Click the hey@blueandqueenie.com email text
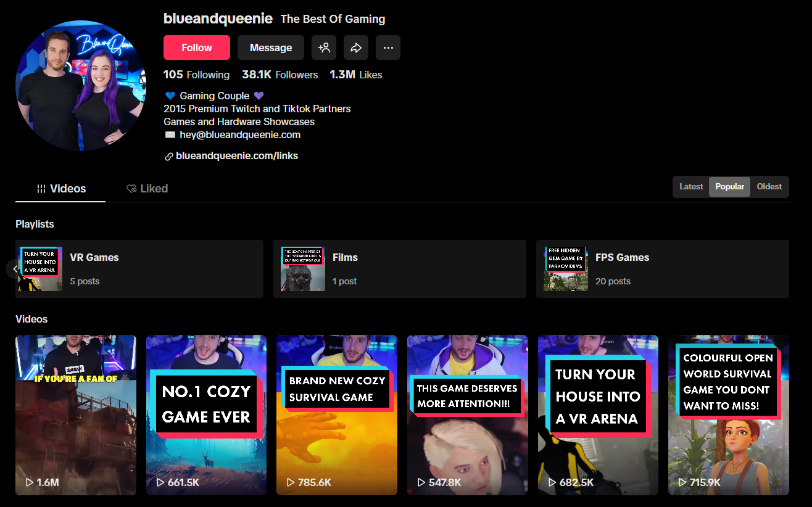This screenshot has height=507, width=812. click(240, 134)
